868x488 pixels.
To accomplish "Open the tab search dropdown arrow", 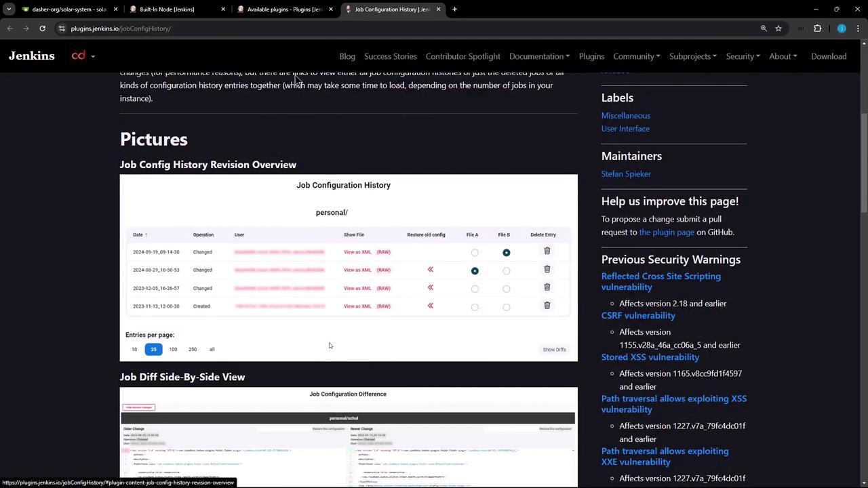I will pos(9,9).
